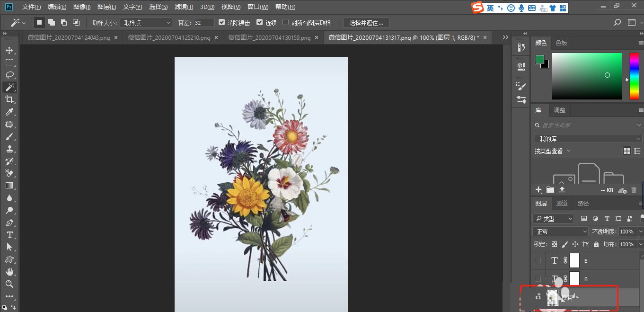Select the Zoom tool
The height and width of the screenshot is (312, 644).
click(10, 284)
